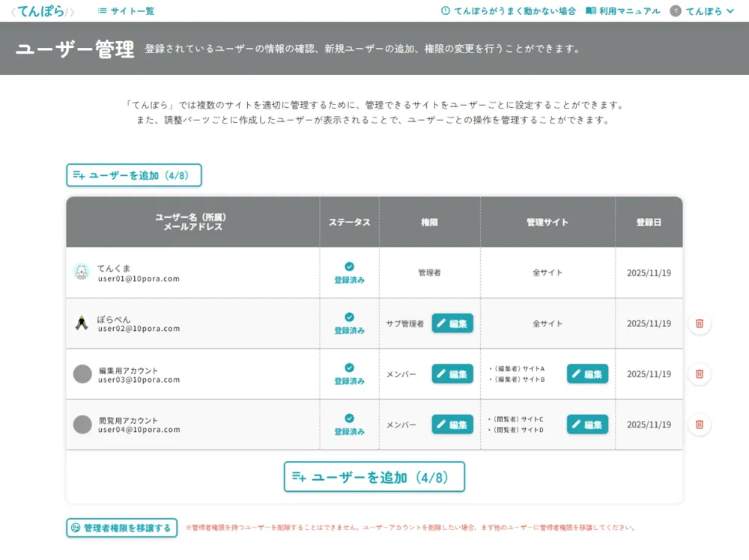Edit メンバー permission for user03
The image size is (749, 560).
click(452, 374)
